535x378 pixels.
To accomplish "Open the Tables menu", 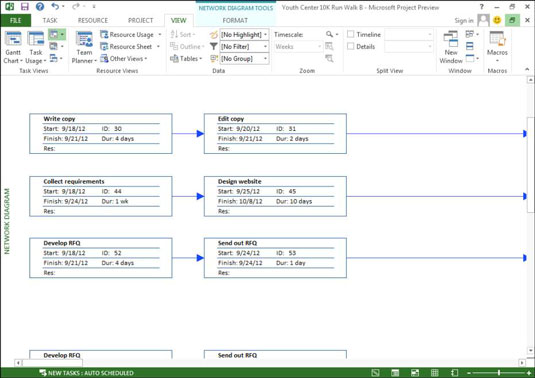I will click(186, 59).
